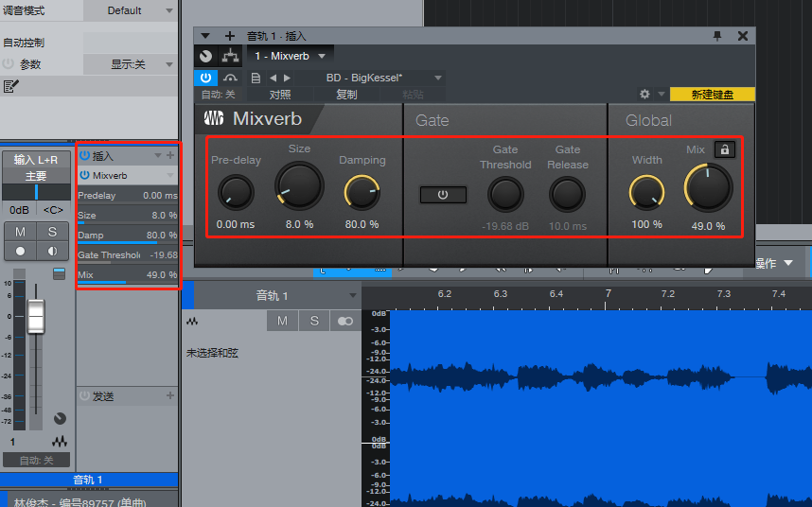Screen dimensions: 812x507
Task: Click the Global Mix knob
Action: pyautogui.click(x=708, y=187)
